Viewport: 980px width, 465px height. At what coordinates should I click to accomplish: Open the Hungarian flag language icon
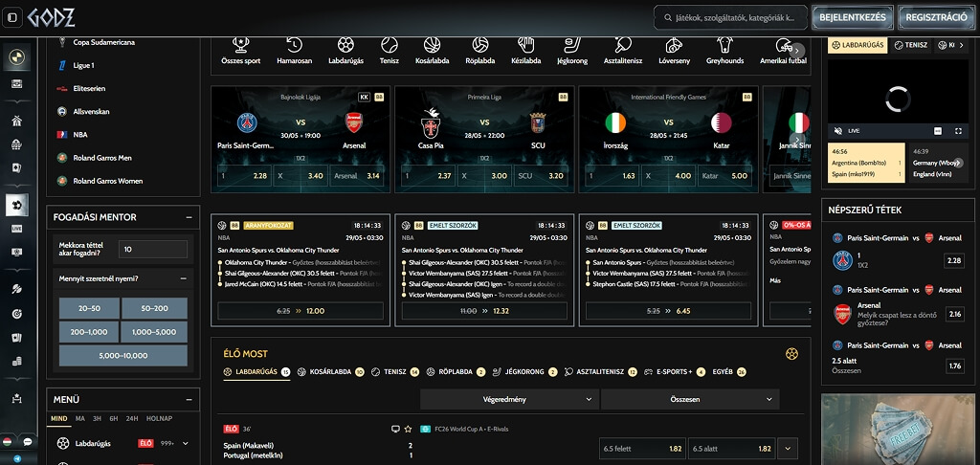point(8,442)
